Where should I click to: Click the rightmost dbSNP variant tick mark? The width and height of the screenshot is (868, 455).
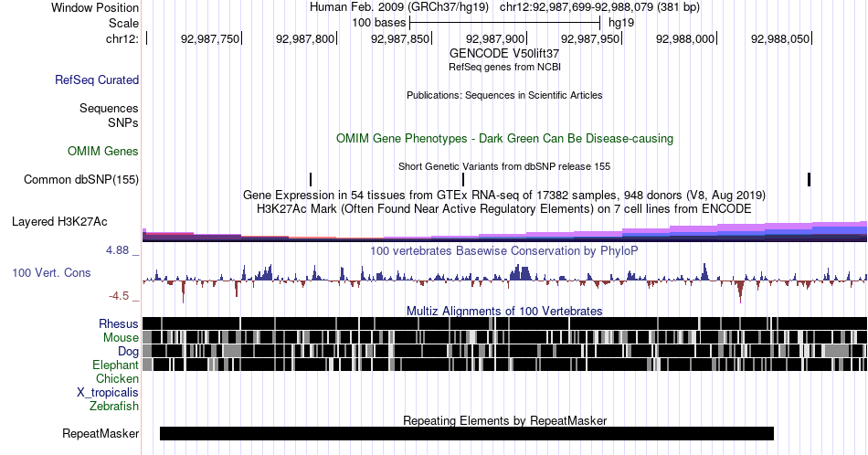coord(809,179)
